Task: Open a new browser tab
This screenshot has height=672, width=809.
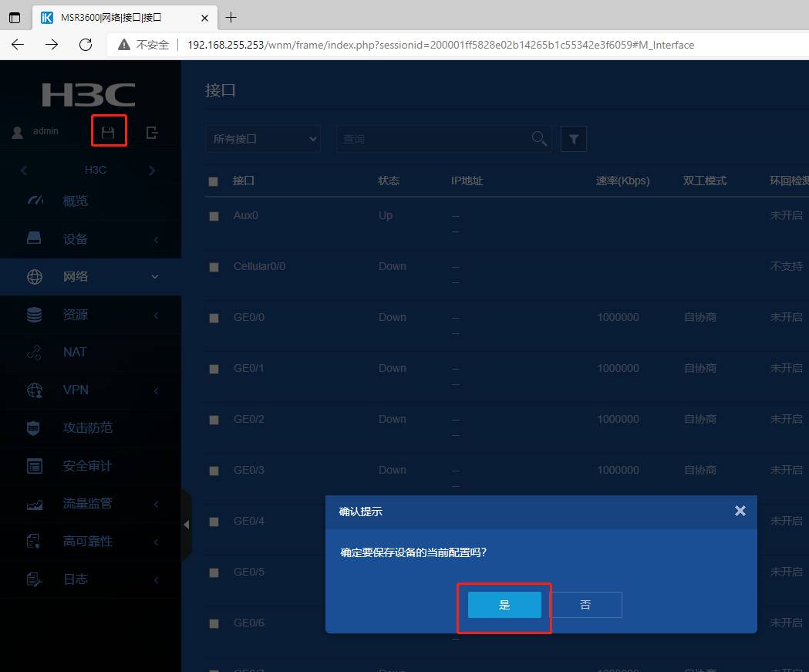Action: coord(231,18)
